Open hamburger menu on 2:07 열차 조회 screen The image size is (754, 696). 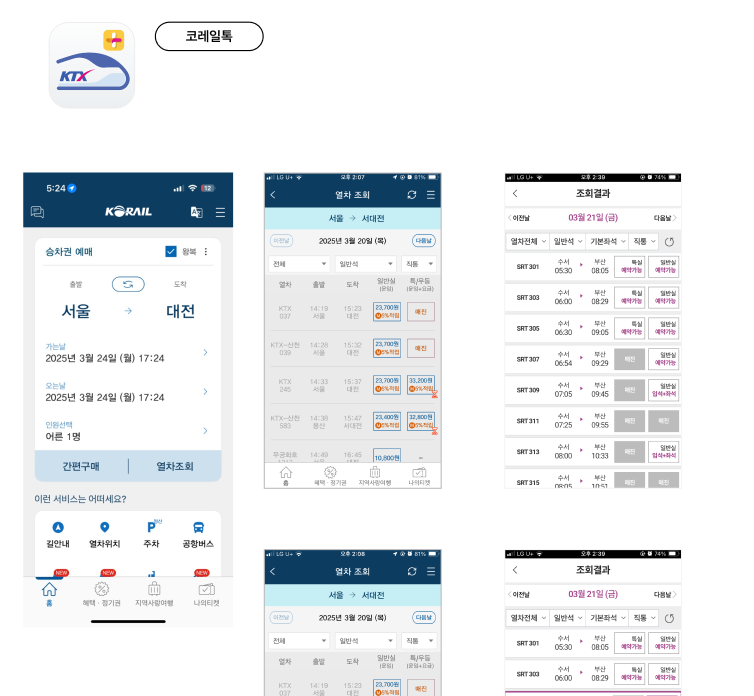click(x=431, y=195)
